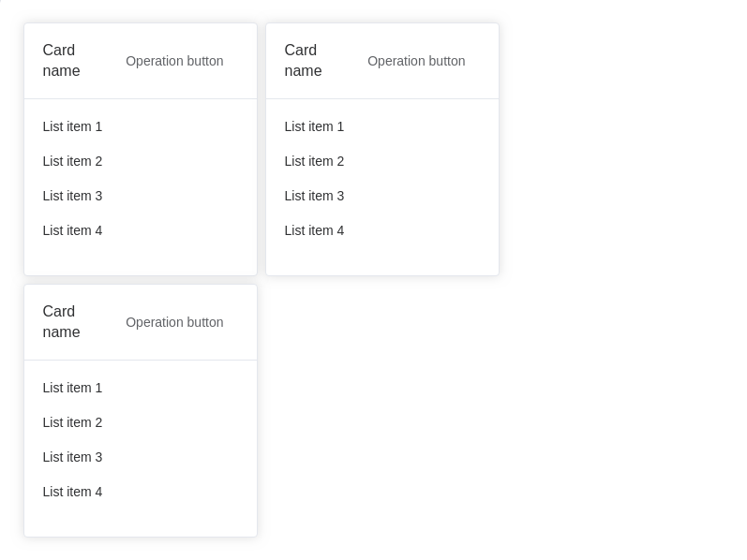Screen dimensions: 747x560
Task: Click List item 2 in the first card
Action: [72, 161]
